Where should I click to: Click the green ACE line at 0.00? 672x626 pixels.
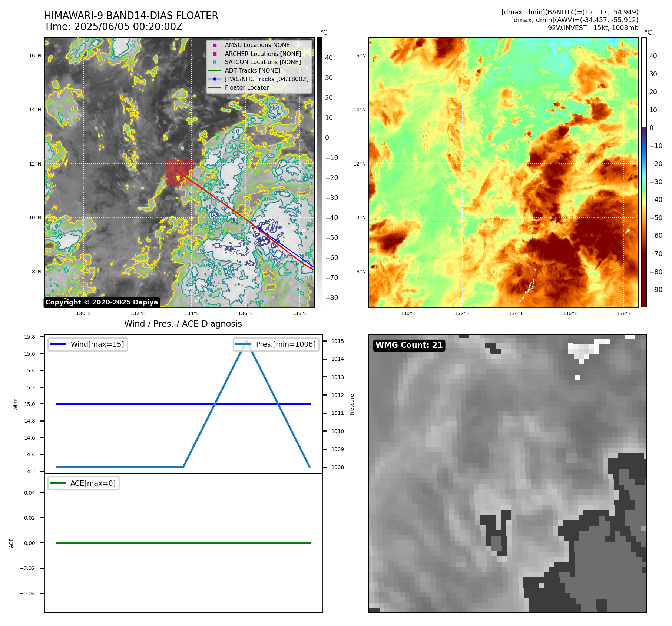(x=183, y=543)
